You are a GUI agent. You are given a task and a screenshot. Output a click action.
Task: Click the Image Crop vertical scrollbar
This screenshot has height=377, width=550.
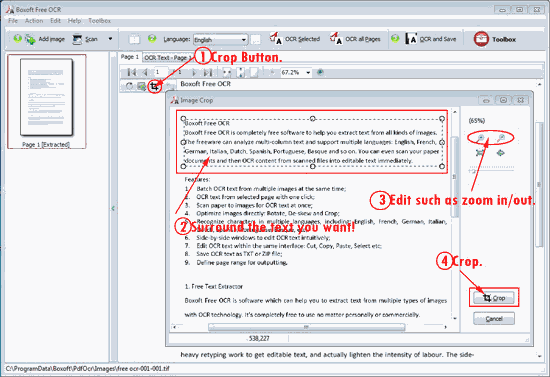pyautogui.click(x=455, y=176)
